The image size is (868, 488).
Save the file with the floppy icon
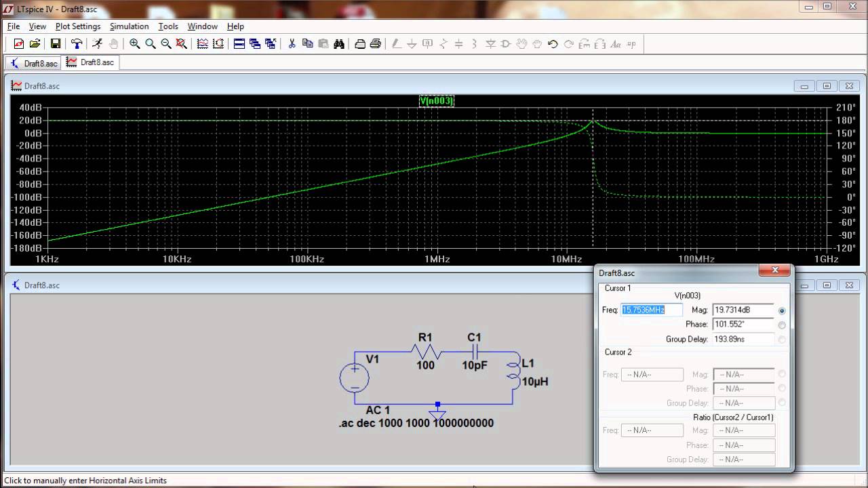(x=56, y=43)
